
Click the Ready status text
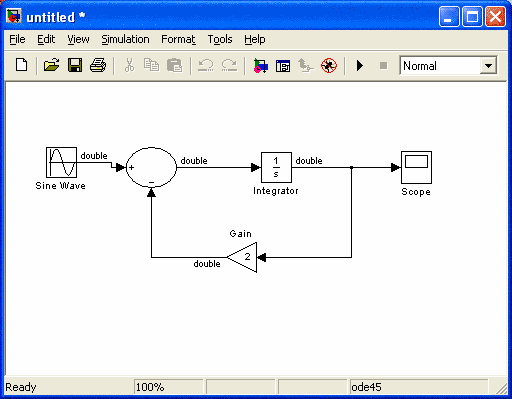tap(21, 387)
